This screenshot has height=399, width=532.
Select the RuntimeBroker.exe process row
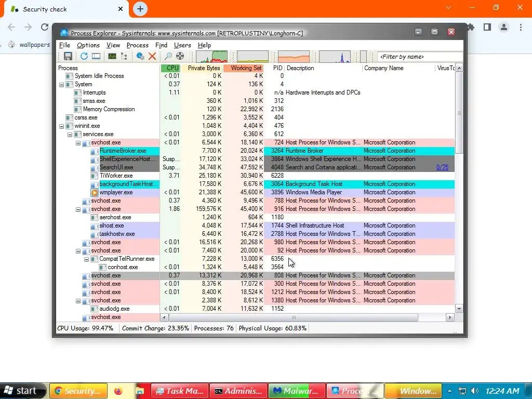[255, 151]
